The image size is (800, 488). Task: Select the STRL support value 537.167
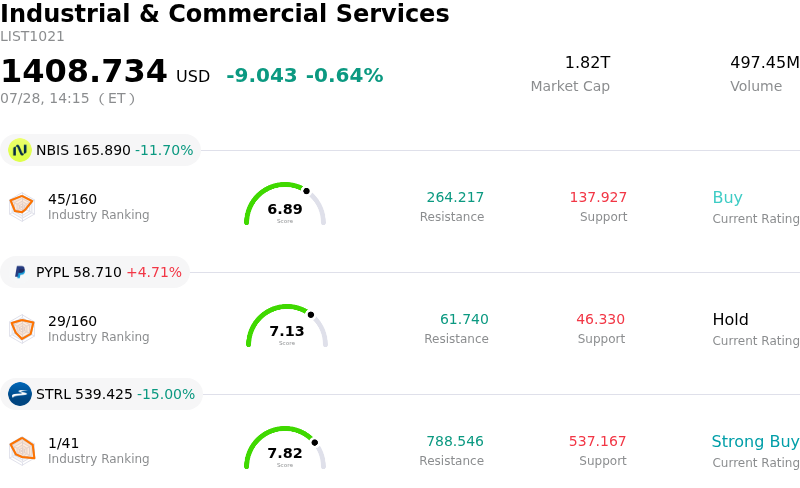click(x=597, y=441)
